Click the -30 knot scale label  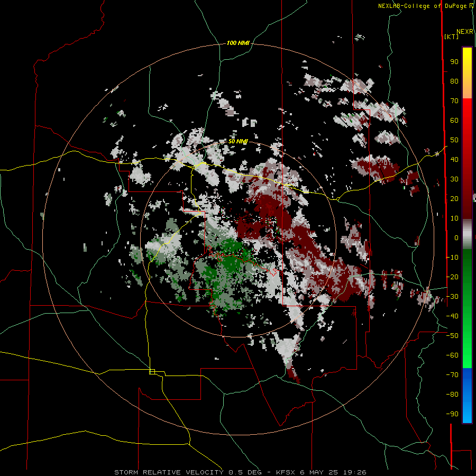pyautogui.click(x=452, y=297)
